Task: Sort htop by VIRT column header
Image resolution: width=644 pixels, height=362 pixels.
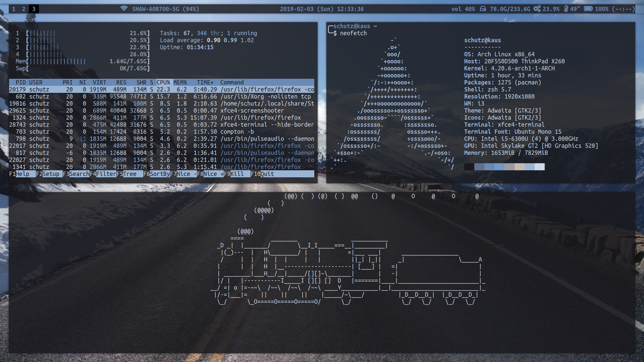Action: point(100,82)
